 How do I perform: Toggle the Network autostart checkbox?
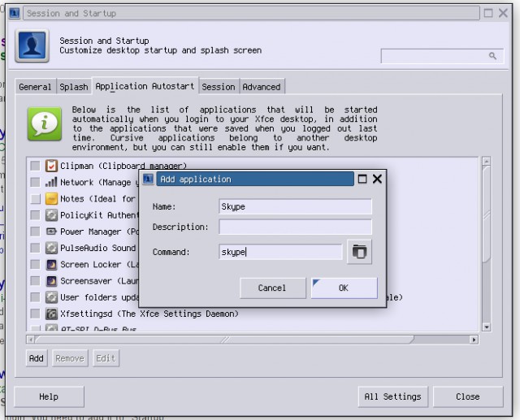[35, 182]
